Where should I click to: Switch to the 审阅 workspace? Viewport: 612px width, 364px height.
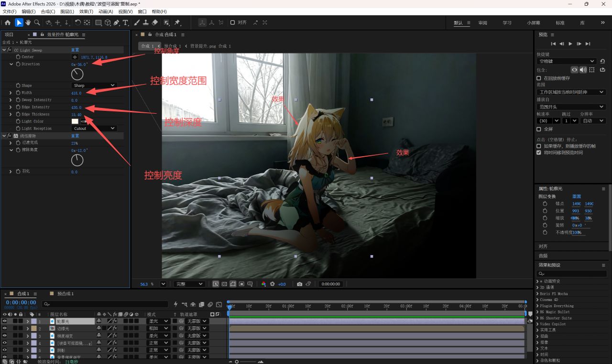pyautogui.click(x=483, y=23)
